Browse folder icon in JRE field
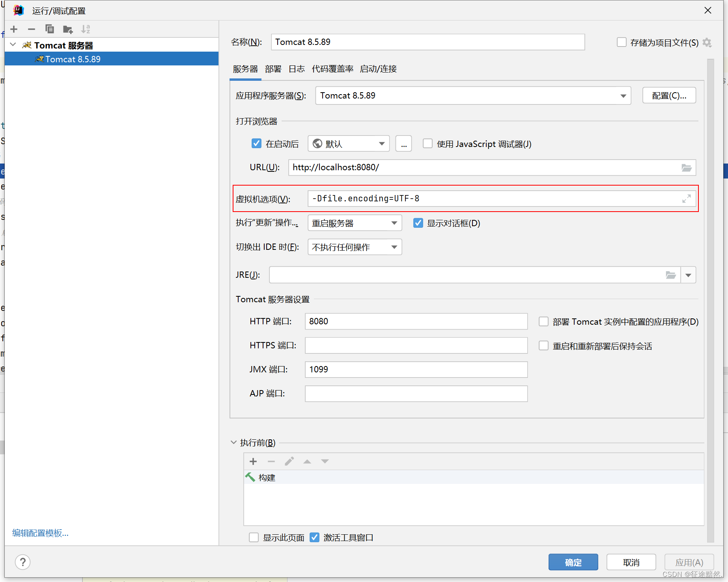 [671, 275]
